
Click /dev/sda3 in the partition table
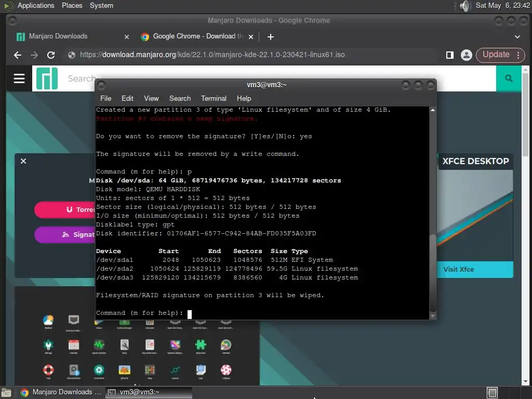[x=114, y=277]
